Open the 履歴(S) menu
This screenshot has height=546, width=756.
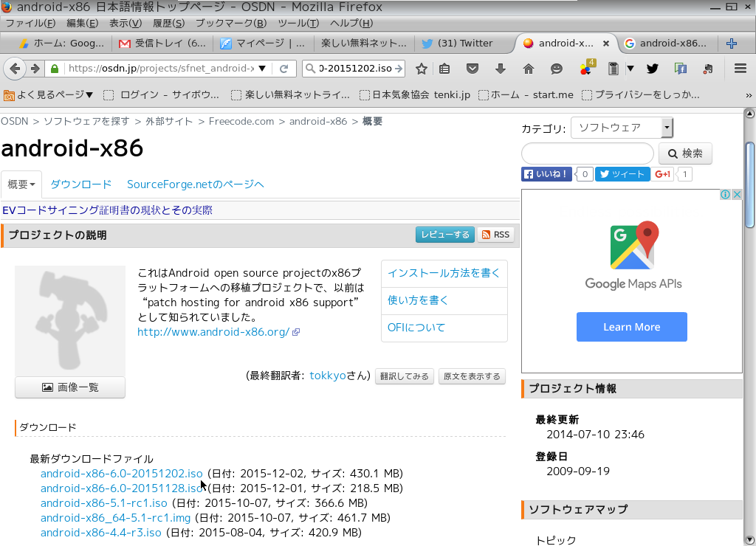pyautogui.click(x=169, y=23)
